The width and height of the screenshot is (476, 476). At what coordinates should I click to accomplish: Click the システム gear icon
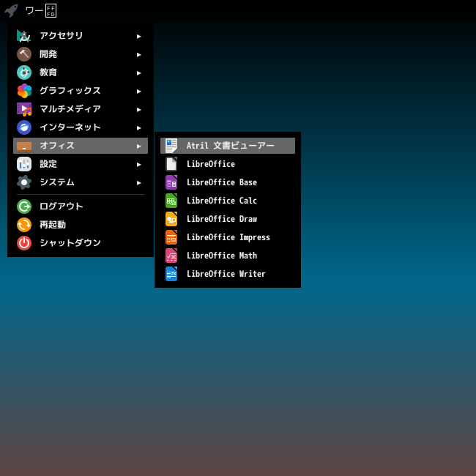tap(24, 182)
